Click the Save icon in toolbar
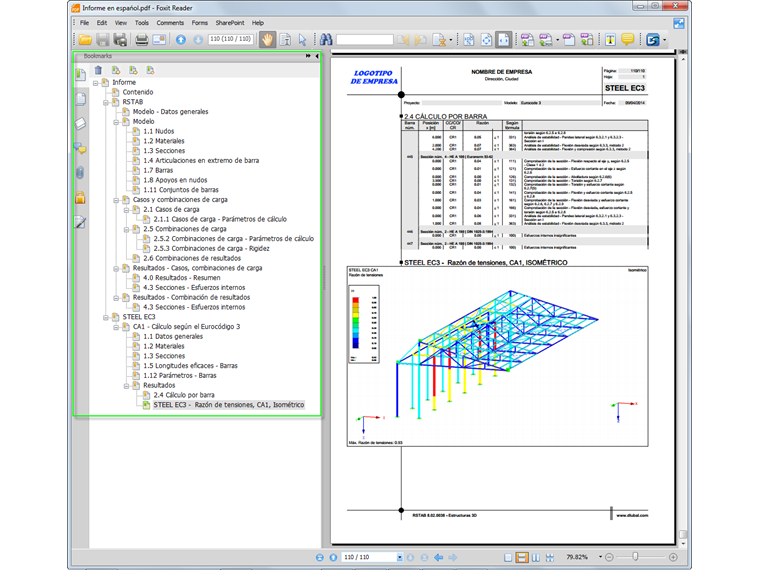The height and width of the screenshot is (570, 760). click(103, 40)
